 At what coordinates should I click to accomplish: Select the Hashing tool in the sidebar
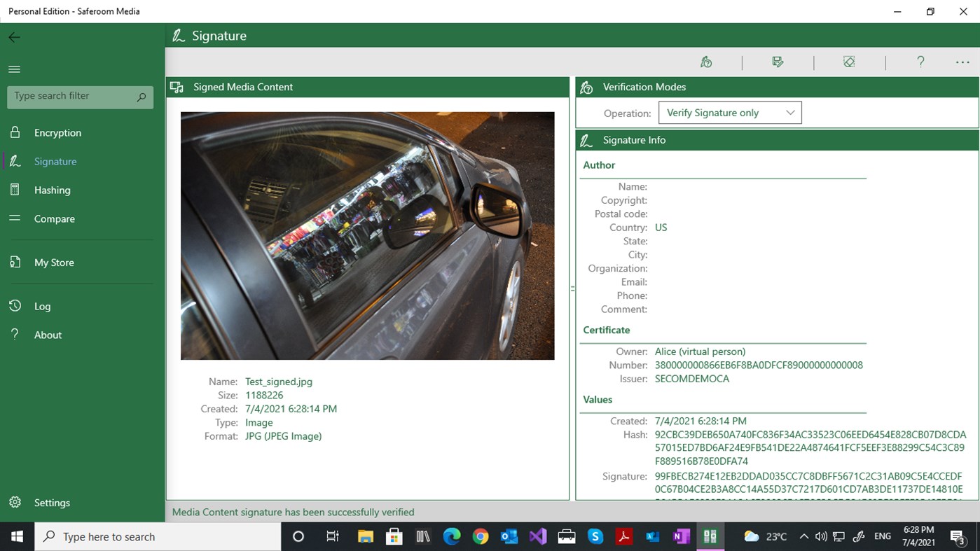pyautogui.click(x=52, y=190)
